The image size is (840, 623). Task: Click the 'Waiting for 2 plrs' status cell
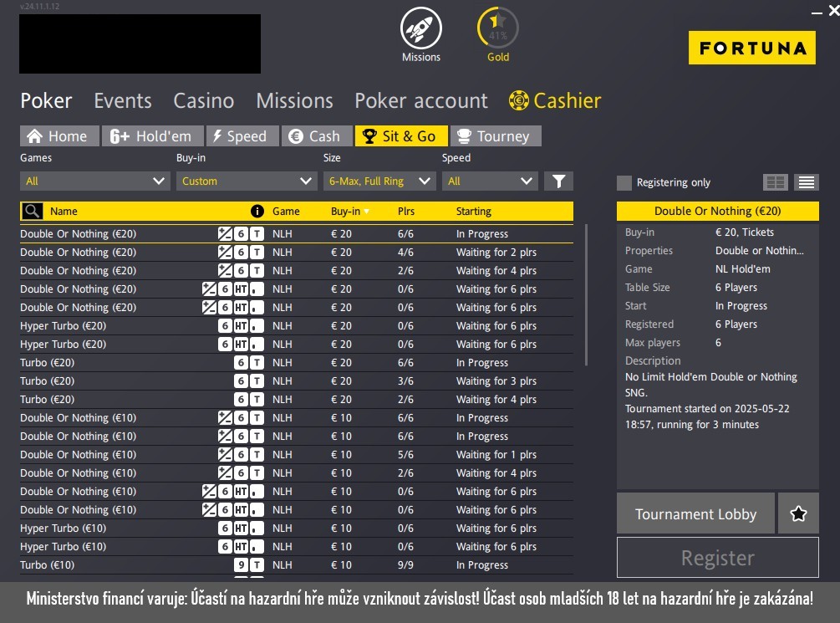[x=496, y=253]
